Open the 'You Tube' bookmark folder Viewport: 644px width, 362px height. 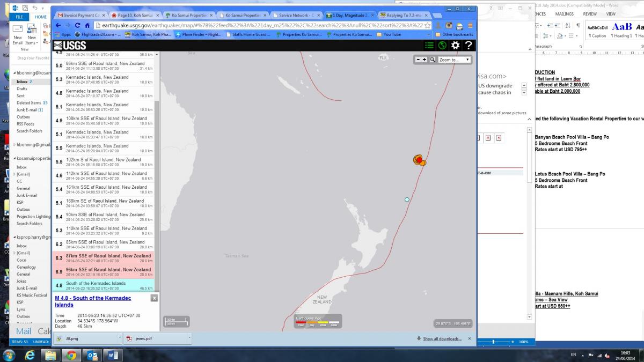(389, 34)
